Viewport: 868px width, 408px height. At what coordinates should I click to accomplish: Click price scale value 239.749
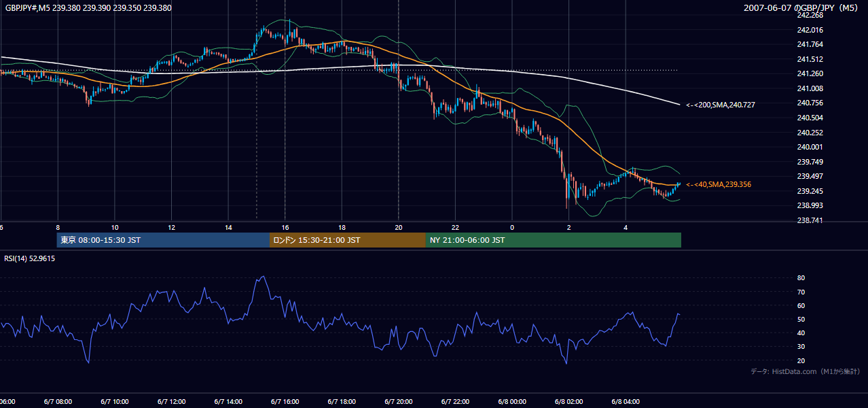(x=810, y=162)
